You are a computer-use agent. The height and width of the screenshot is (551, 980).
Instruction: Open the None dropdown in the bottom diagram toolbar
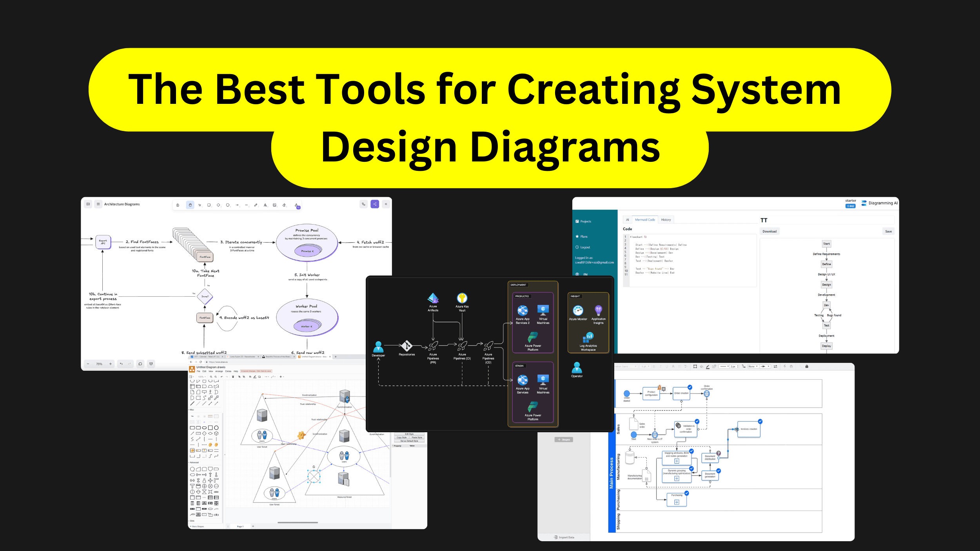(x=753, y=366)
